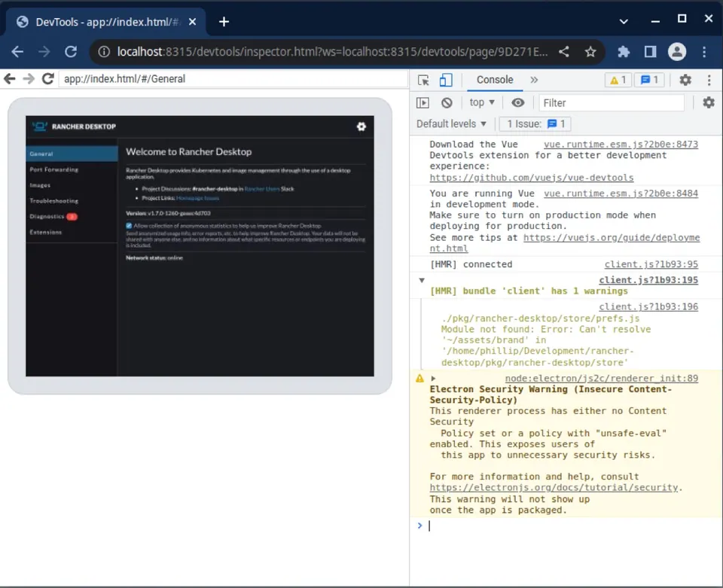Screen dimensions: 723x588
Task: Open tab search chevron in title bar
Action: pyautogui.click(x=624, y=21)
